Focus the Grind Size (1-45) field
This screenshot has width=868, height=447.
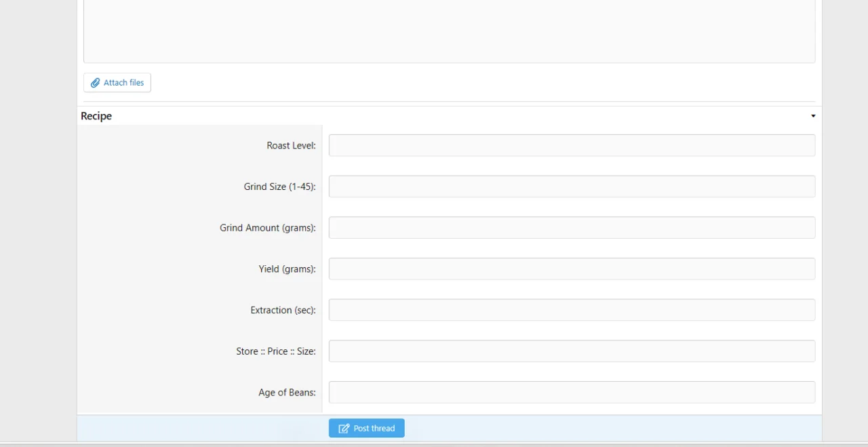pyautogui.click(x=572, y=187)
